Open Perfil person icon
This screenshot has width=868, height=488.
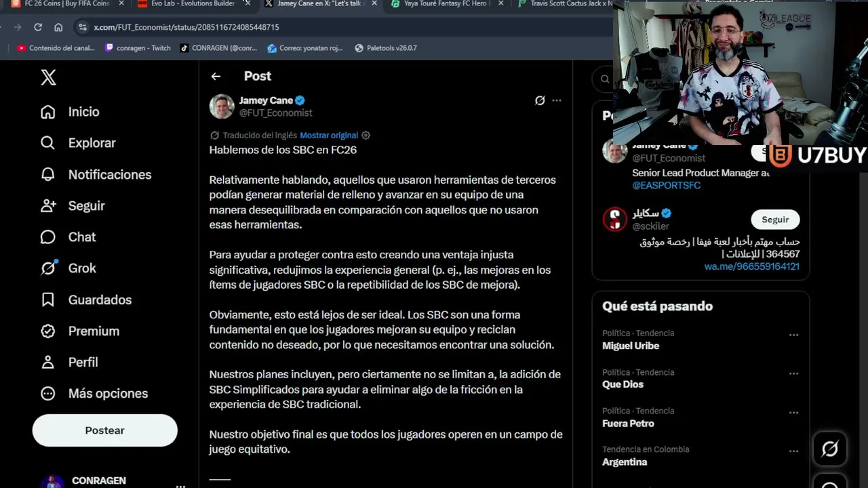47,362
